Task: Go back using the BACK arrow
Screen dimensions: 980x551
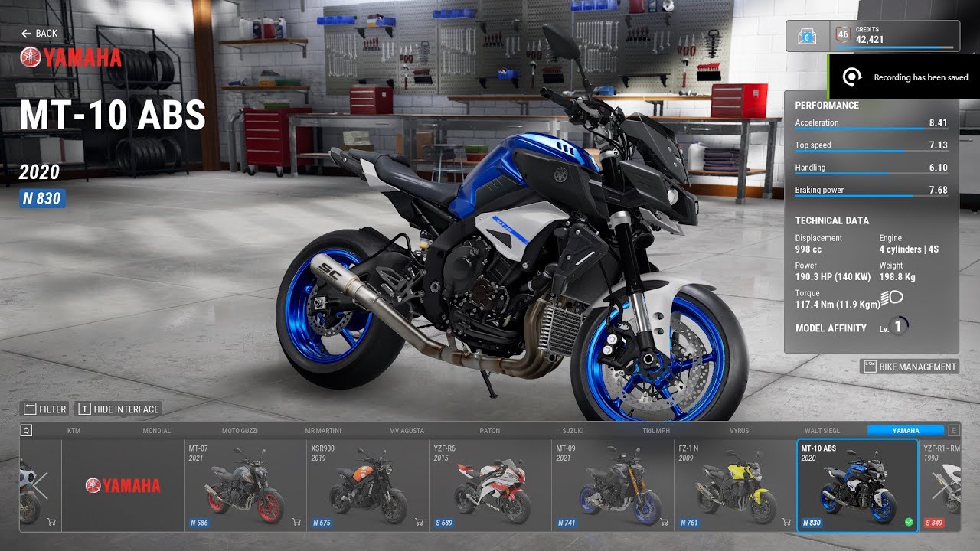Action: click(x=39, y=34)
